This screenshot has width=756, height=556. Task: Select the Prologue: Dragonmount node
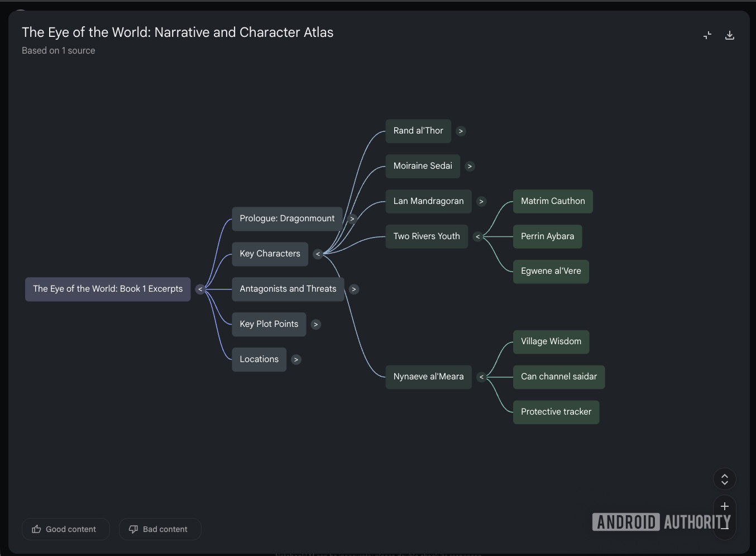286,218
